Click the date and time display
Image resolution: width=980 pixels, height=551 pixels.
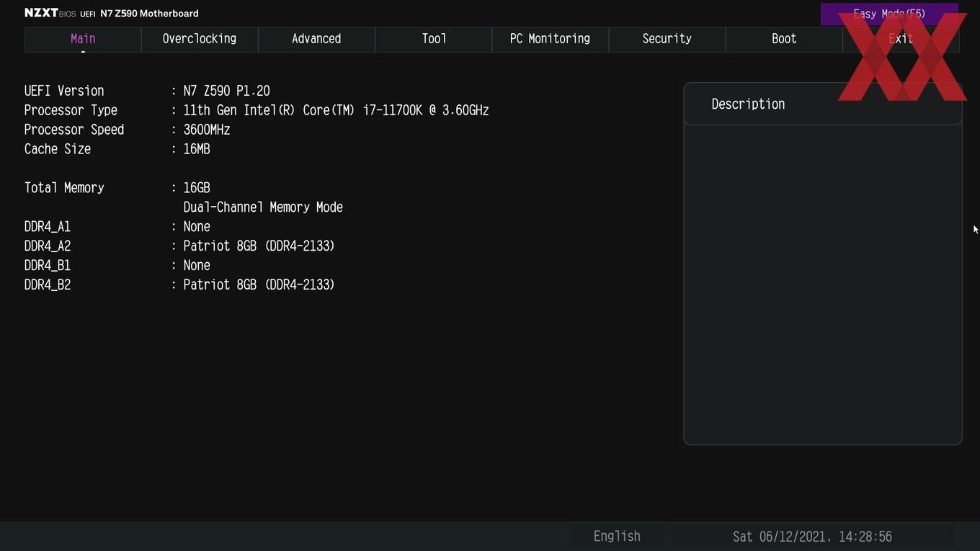coord(812,537)
